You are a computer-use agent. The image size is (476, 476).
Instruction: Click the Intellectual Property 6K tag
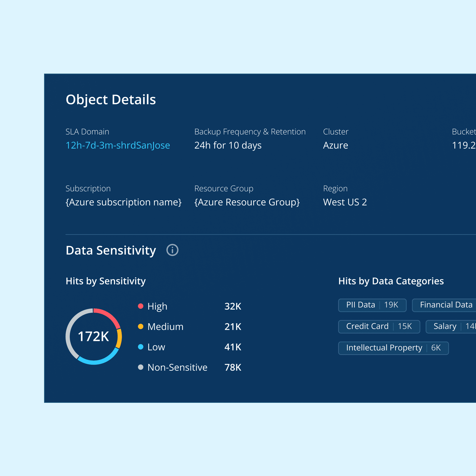click(393, 348)
